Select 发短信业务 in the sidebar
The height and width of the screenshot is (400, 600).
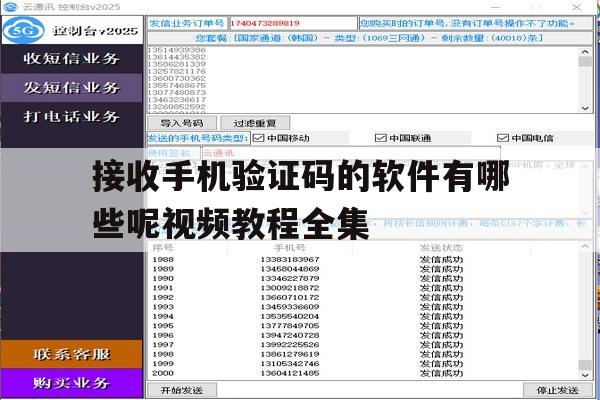click(72, 88)
